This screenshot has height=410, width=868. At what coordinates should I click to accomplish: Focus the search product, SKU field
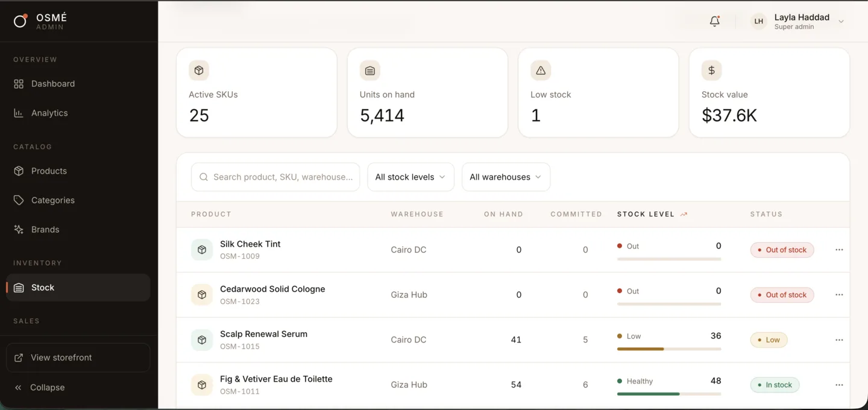pyautogui.click(x=275, y=177)
